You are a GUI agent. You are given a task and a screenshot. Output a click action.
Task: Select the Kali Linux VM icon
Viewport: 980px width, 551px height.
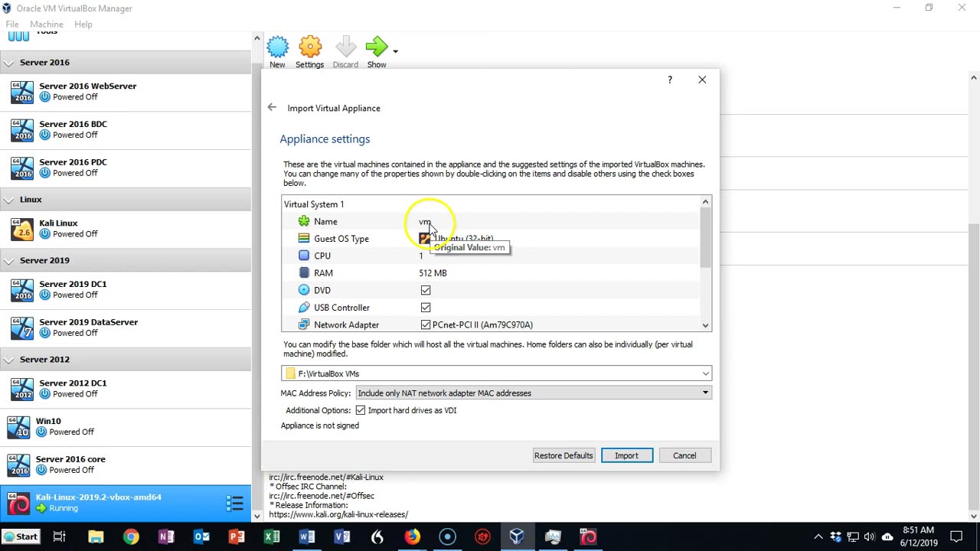click(22, 229)
